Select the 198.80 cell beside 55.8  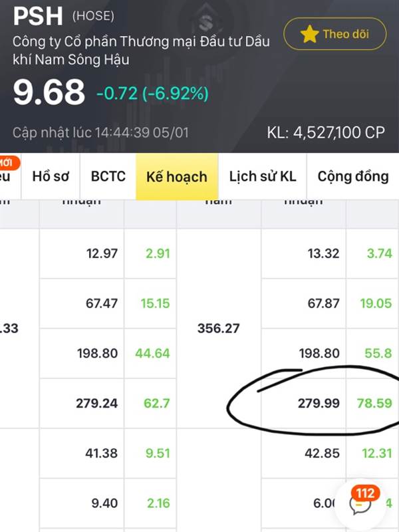(x=304, y=353)
